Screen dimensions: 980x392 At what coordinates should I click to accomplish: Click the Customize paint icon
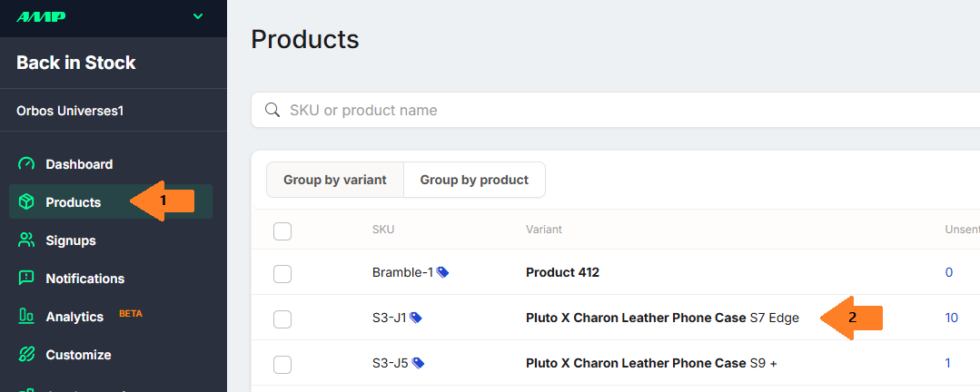coord(27,355)
